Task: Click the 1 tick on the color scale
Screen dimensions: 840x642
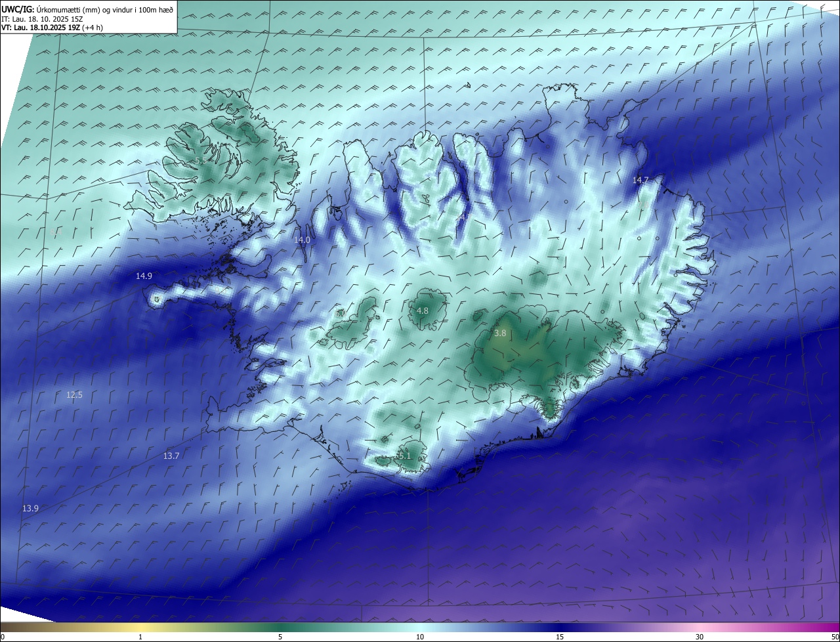Action: pyautogui.click(x=140, y=637)
